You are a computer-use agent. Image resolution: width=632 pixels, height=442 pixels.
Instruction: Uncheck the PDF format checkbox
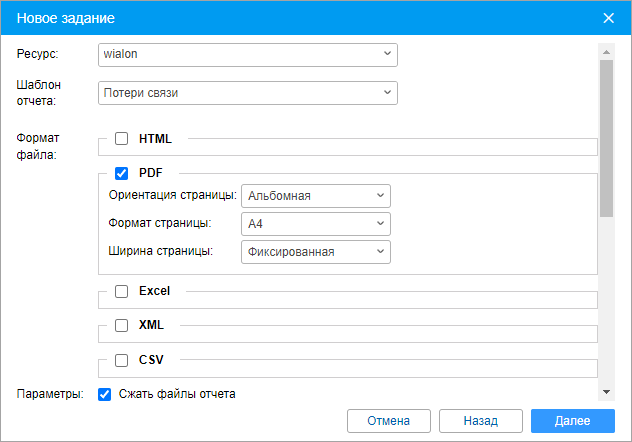(x=121, y=173)
